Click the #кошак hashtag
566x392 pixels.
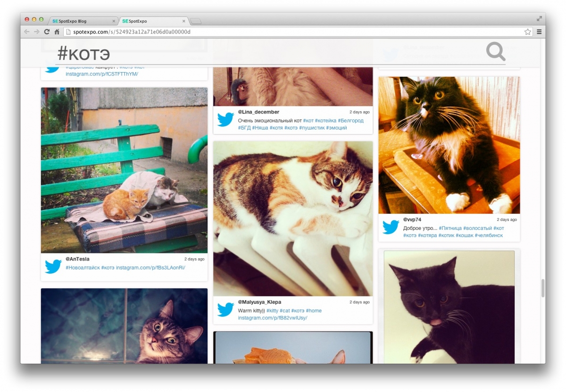(x=464, y=235)
